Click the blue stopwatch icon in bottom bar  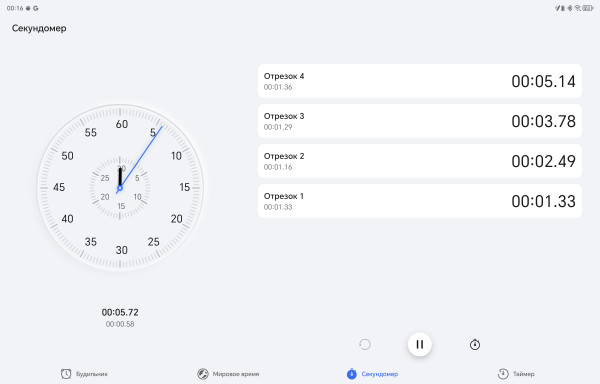click(351, 374)
